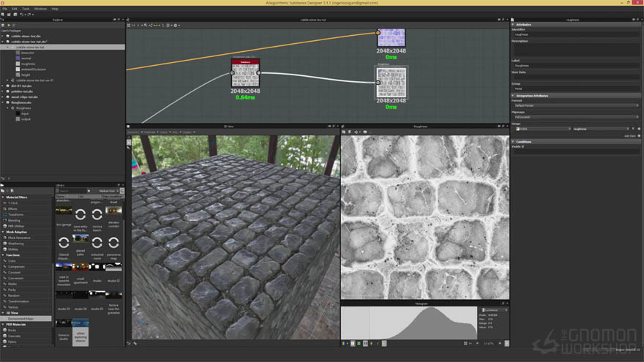
Task: Click the Add Item button under Usage
Action: pyautogui.click(x=632, y=136)
